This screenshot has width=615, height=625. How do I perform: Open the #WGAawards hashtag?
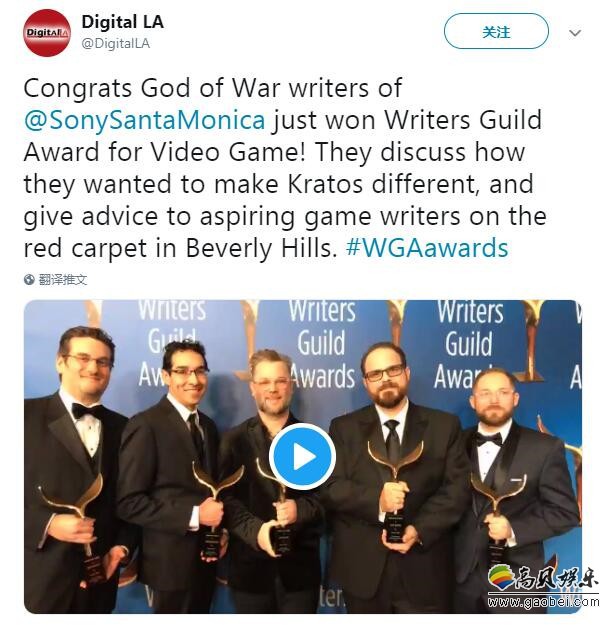[x=427, y=248]
